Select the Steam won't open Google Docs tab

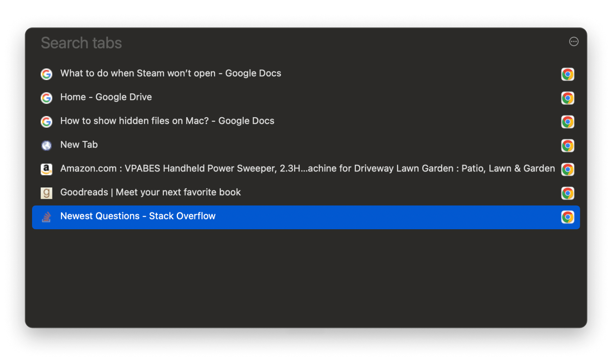170,73
